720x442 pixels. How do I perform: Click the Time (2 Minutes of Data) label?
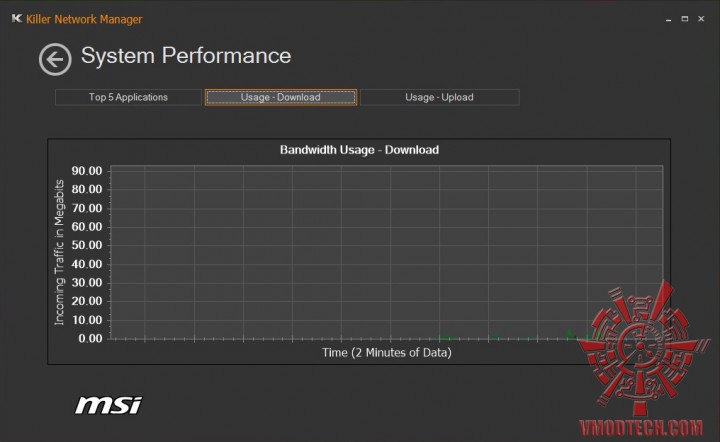pos(386,353)
